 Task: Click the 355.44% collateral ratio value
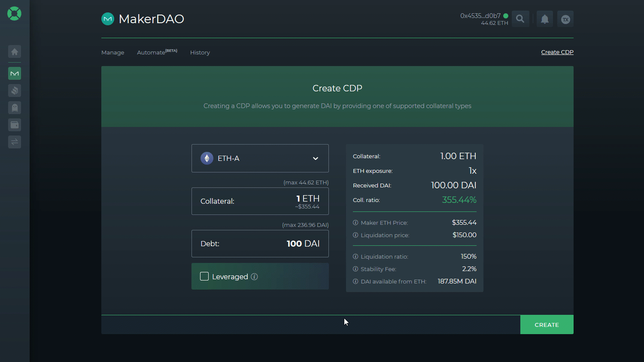tap(459, 200)
